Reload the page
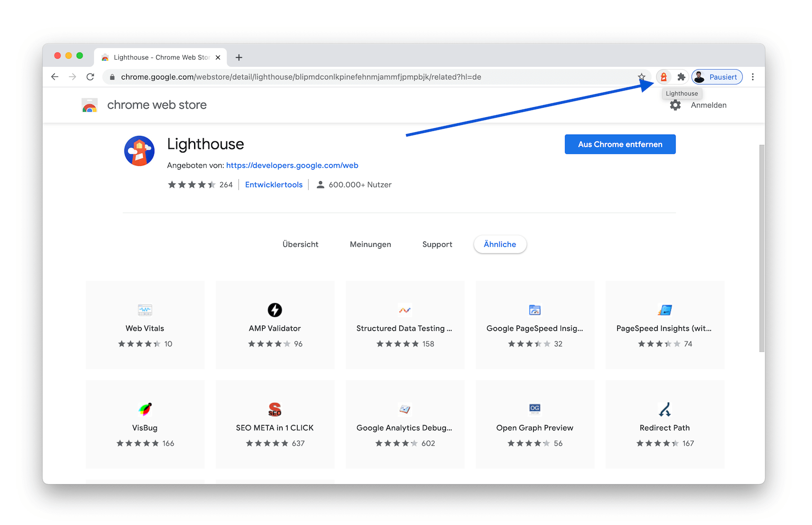 click(90, 77)
